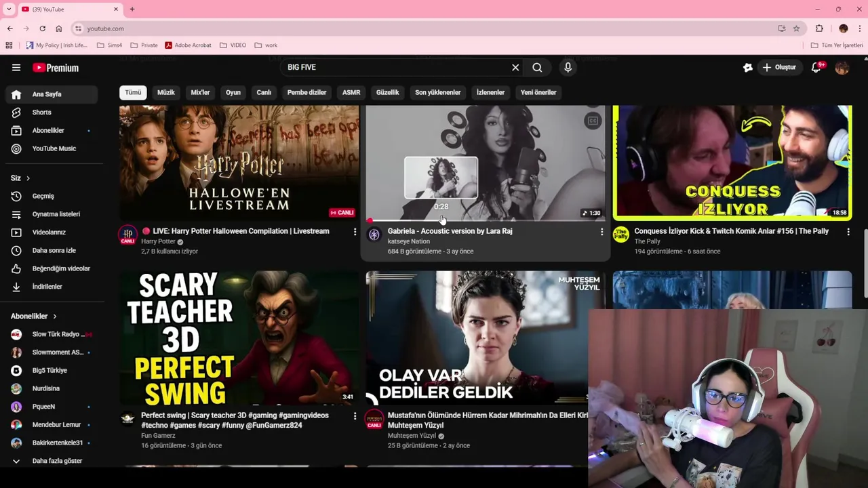Open notifications bell icon
868x488 pixels.
(816, 67)
